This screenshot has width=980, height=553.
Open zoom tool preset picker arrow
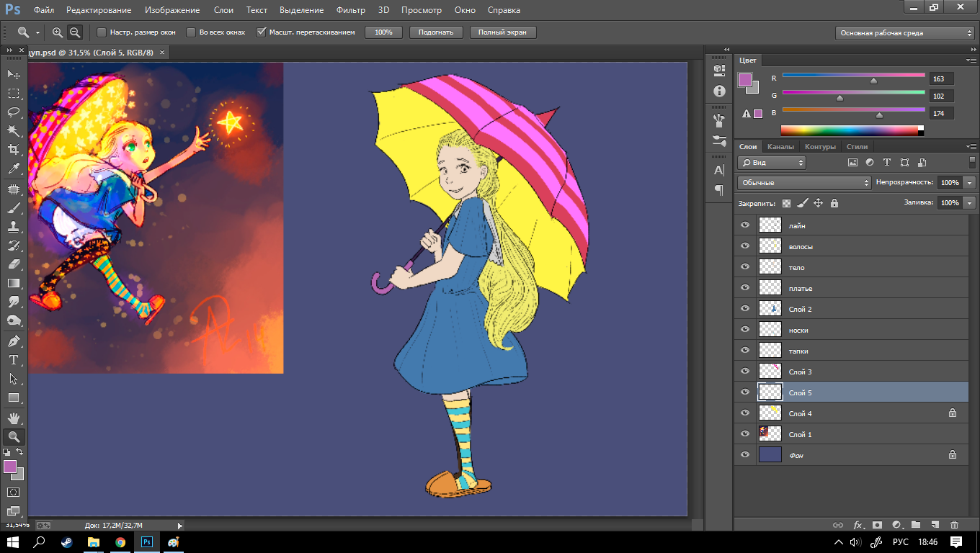(x=37, y=33)
